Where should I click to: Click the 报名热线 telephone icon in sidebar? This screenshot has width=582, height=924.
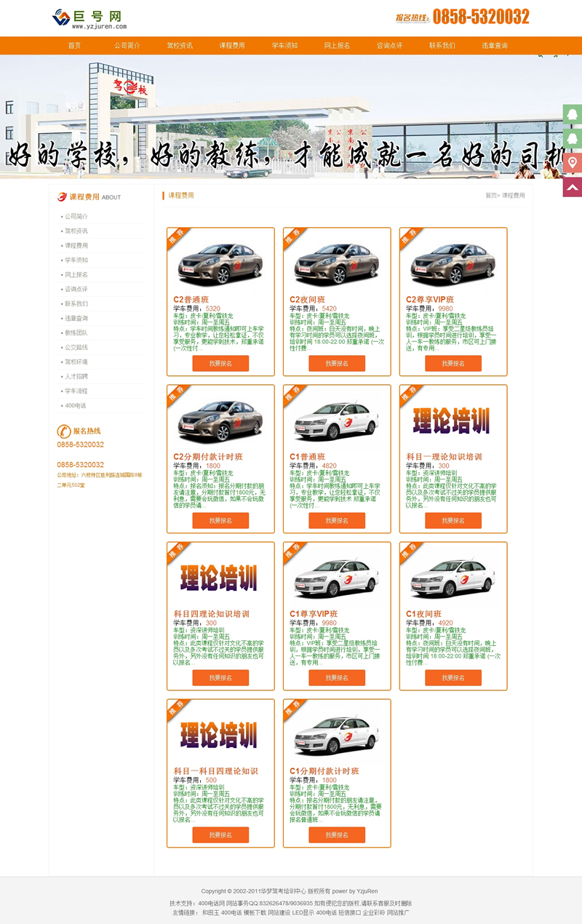(x=63, y=431)
